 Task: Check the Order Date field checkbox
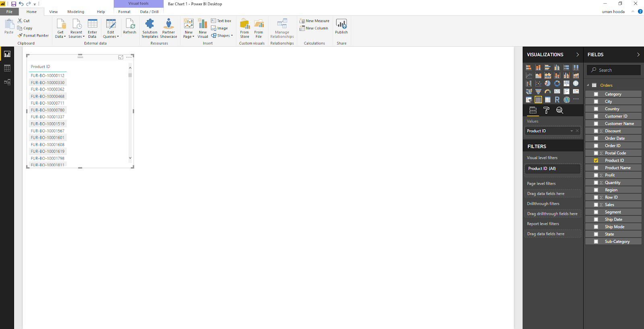[x=596, y=138]
